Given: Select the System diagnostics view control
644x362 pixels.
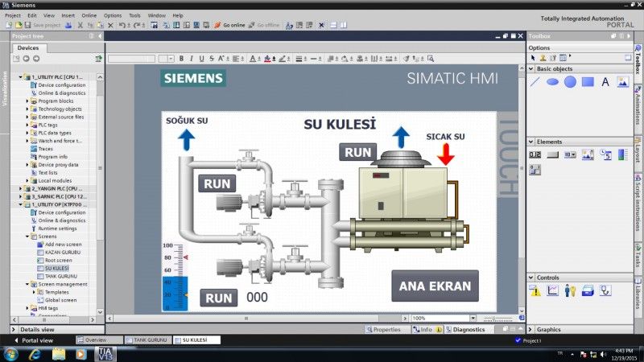Looking at the screenshot, I should (605, 290).
